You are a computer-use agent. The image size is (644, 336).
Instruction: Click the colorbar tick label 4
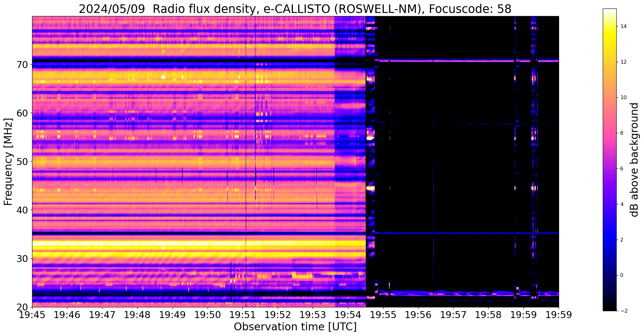point(621,204)
